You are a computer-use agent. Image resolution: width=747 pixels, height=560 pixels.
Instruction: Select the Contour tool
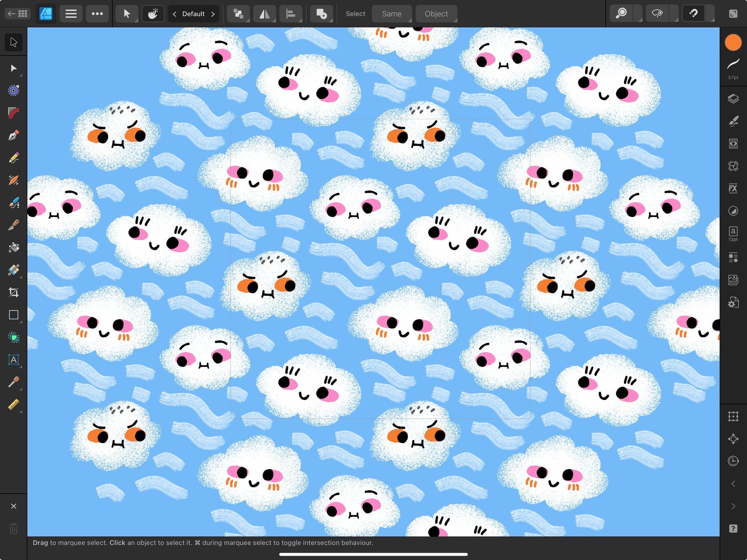tap(14, 90)
